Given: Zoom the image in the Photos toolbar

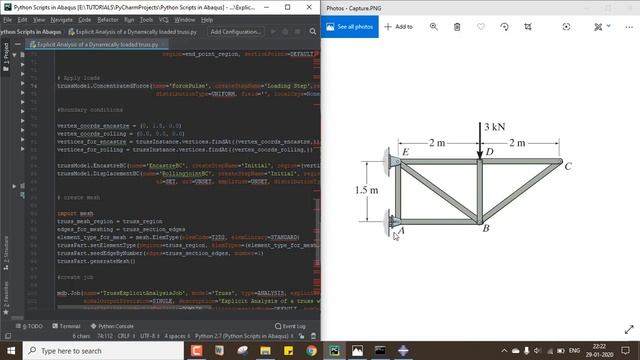Looking at the screenshot, I should pos(433,27).
